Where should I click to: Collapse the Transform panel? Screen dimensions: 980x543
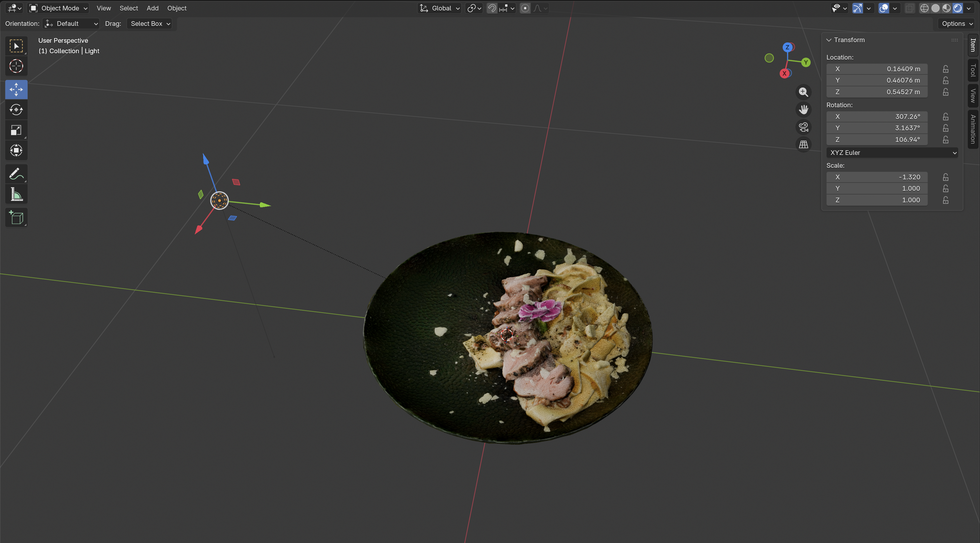coord(829,40)
